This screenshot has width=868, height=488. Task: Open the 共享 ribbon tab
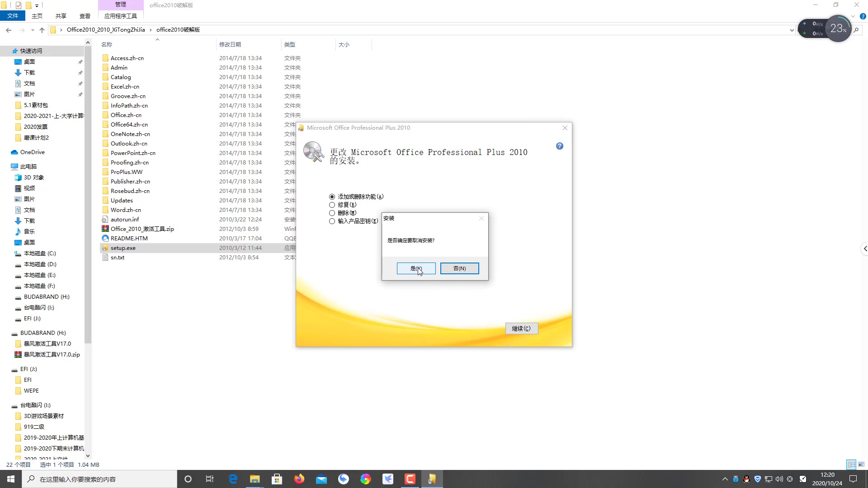tap(61, 16)
